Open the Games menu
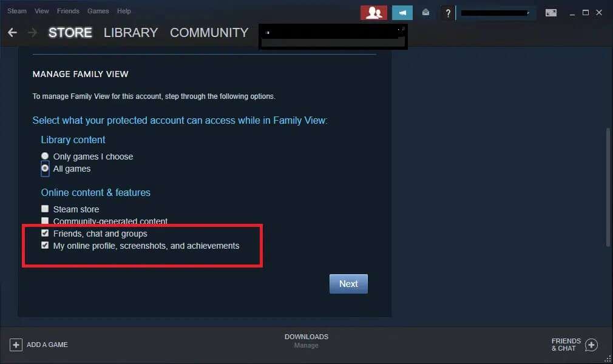 (x=98, y=11)
